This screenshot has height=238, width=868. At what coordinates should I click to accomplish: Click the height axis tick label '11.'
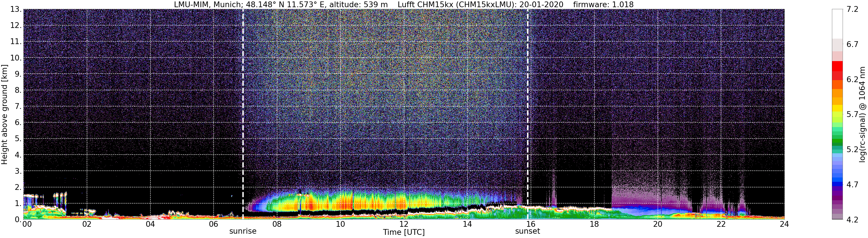point(16,42)
